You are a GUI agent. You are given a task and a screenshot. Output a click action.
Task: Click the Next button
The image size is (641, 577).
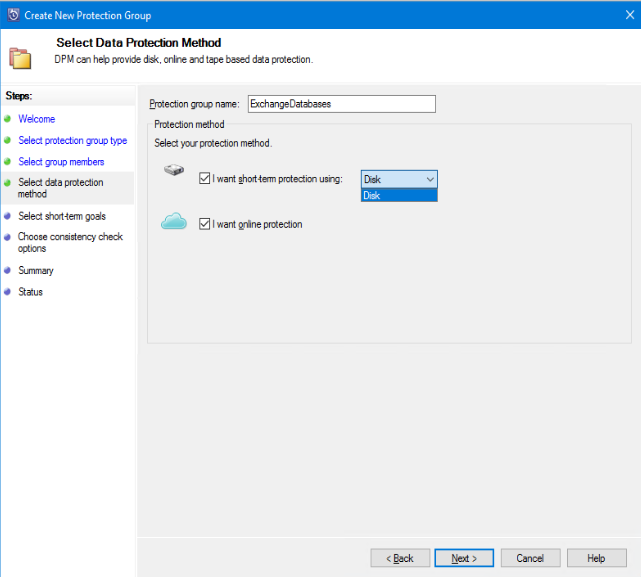click(464, 558)
